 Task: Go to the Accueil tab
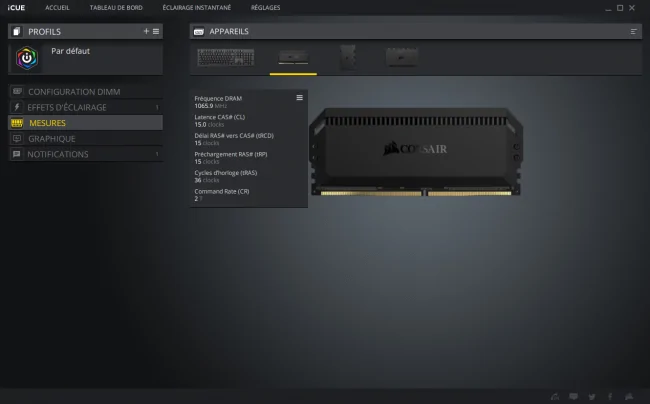pyautogui.click(x=57, y=7)
